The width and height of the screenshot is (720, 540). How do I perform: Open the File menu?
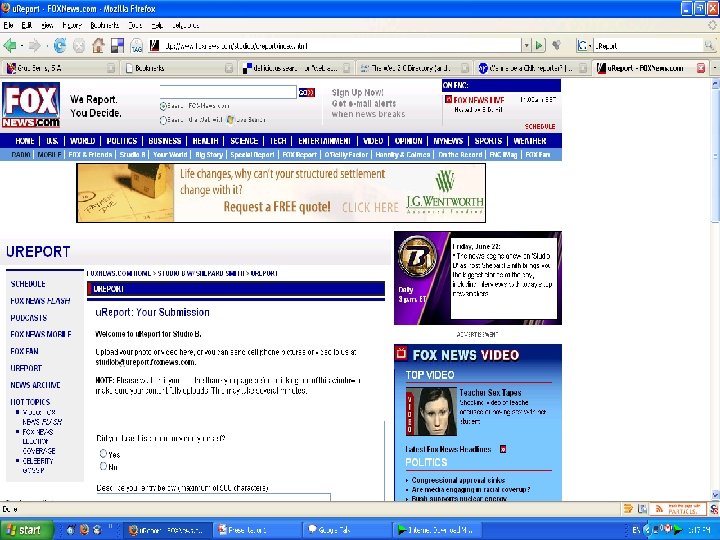pyautogui.click(x=8, y=25)
